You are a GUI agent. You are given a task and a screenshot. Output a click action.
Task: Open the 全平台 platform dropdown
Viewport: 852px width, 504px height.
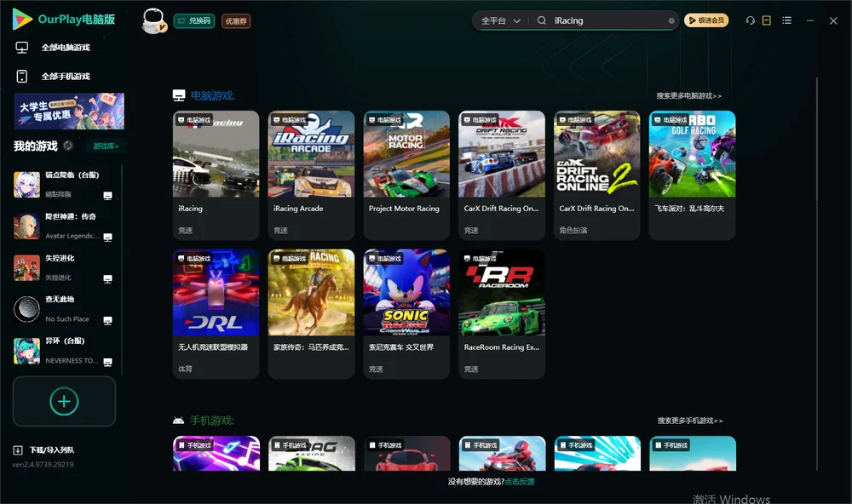(x=500, y=20)
